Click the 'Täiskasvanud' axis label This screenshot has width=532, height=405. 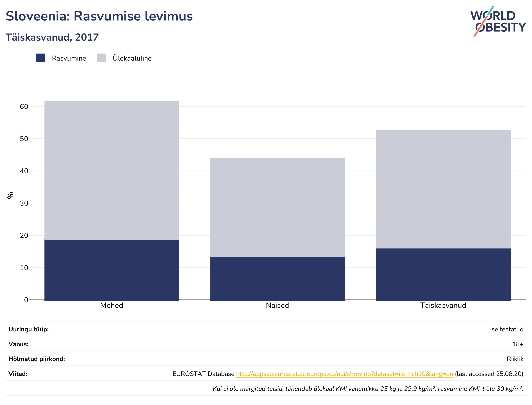pos(443,305)
